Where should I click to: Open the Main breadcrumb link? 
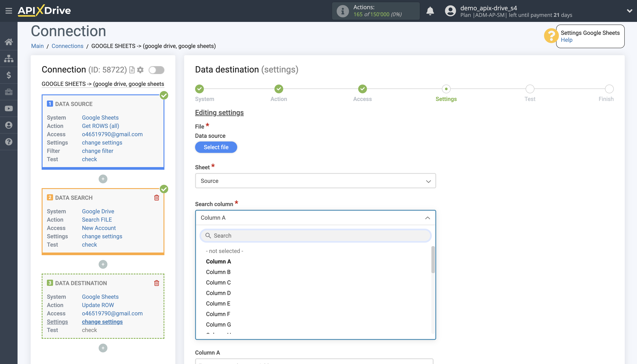[x=37, y=46]
